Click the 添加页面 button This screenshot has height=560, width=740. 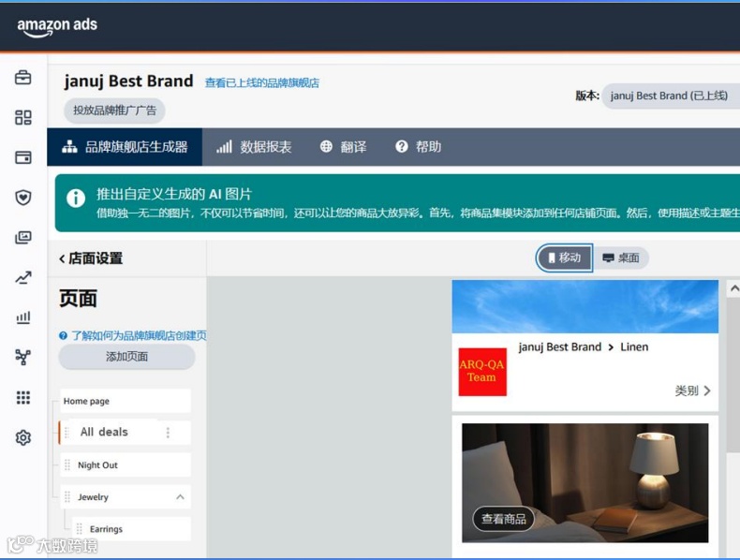pos(126,356)
